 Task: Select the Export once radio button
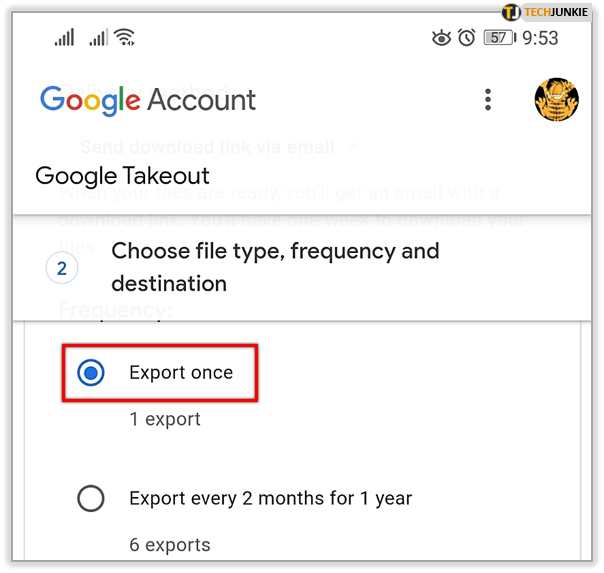[x=91, y=373]
